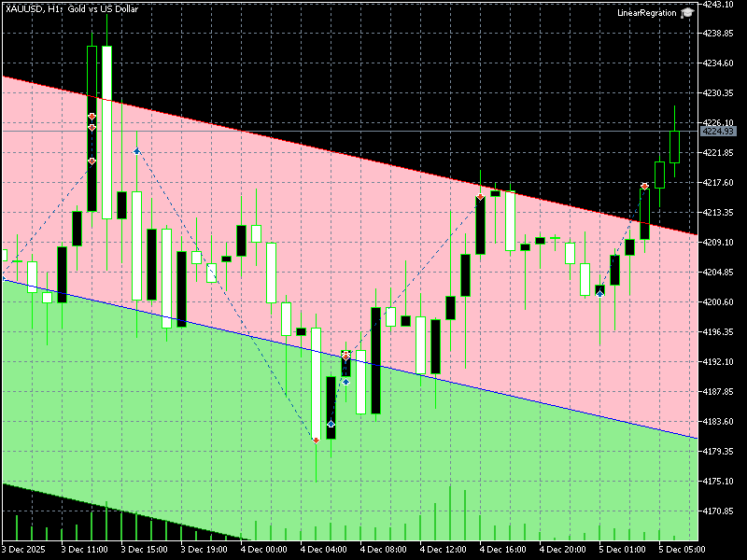This screenshot has width=747, height=560.
Task: Select the red sell arrow near 4217.60 at 5 Dec 04:00
Action: (x=644, y=186)
